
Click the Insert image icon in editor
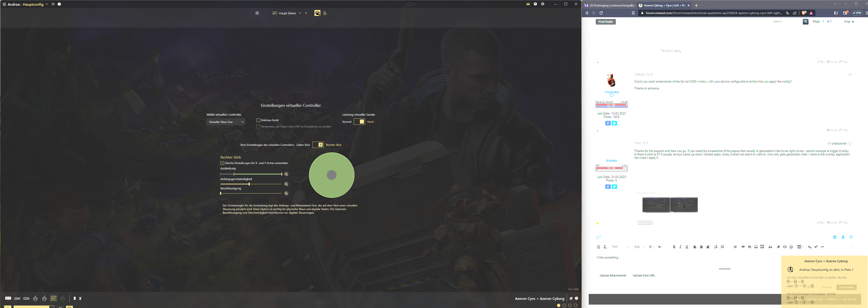click(x=756, y=247)
